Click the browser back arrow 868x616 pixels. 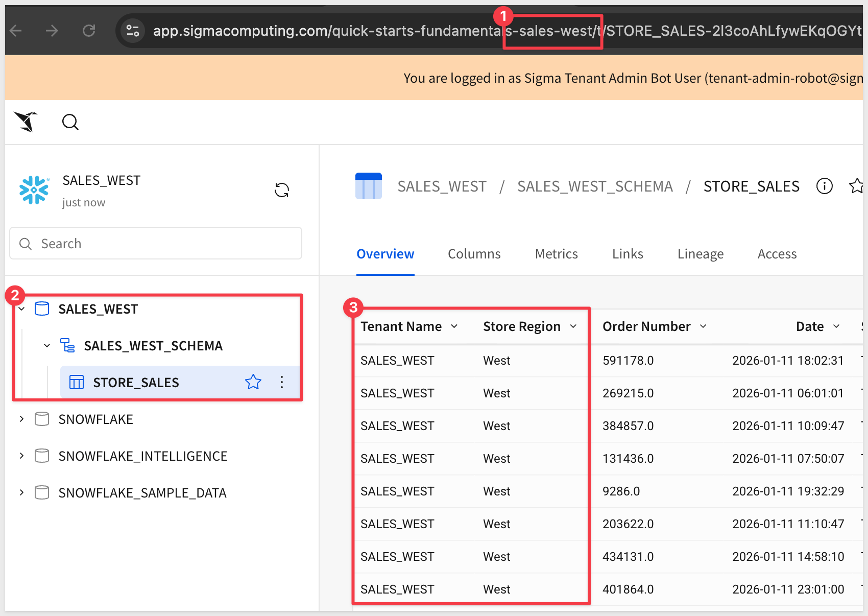16,31
